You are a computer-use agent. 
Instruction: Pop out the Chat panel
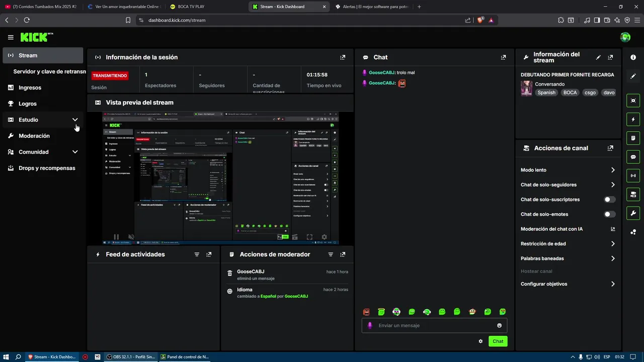coord(503,57)
